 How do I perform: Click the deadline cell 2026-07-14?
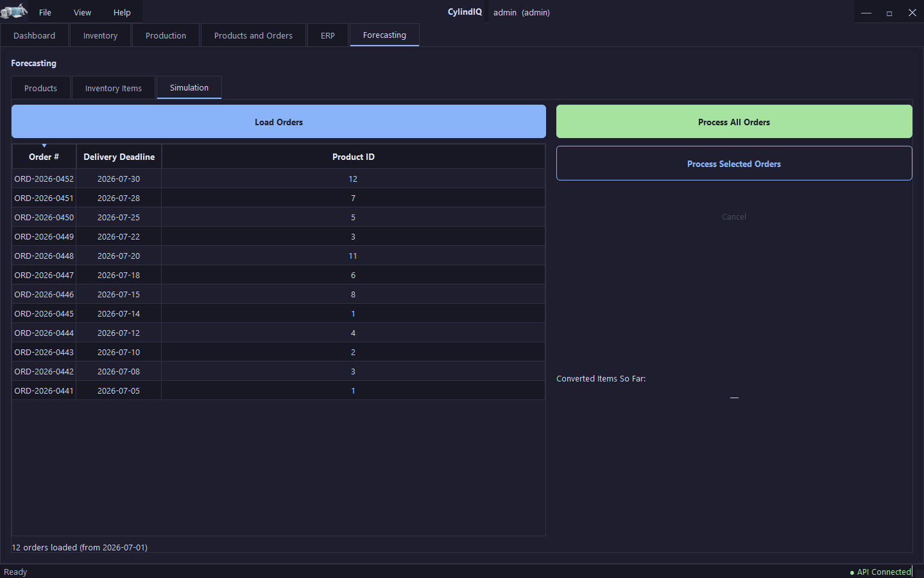point(119,313)
